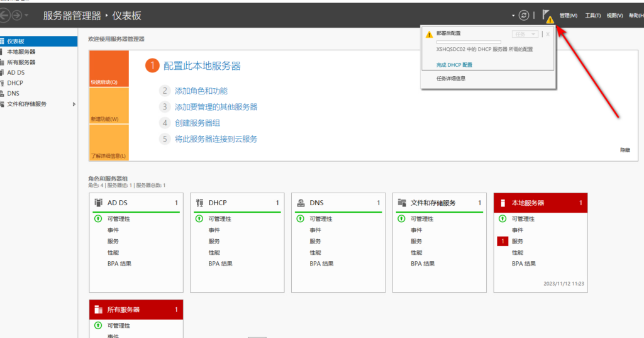
Task: Open the DHCP role tile header
Action: point(237,203)
